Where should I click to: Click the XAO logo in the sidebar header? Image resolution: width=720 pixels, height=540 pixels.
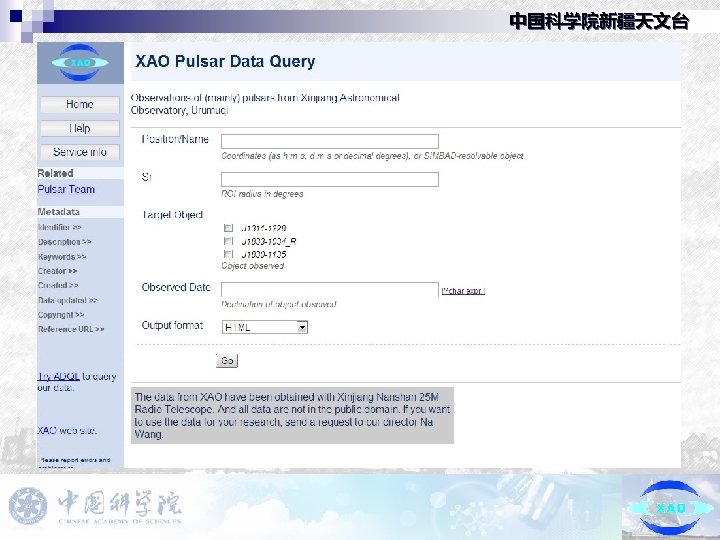pos(80,62)
